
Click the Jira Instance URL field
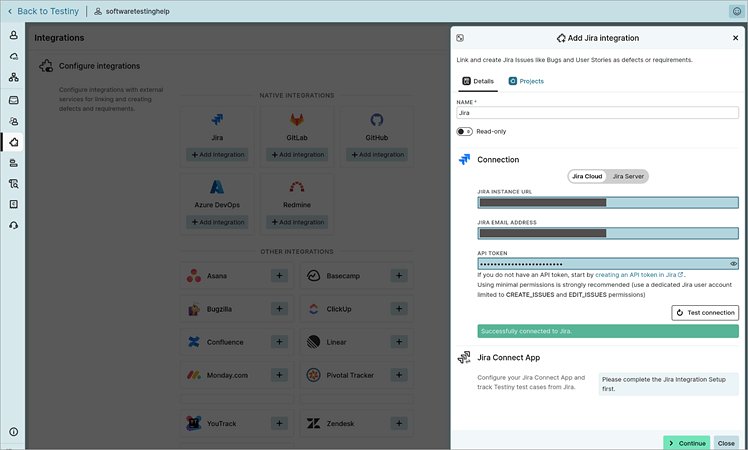click(x=608, y=202)
